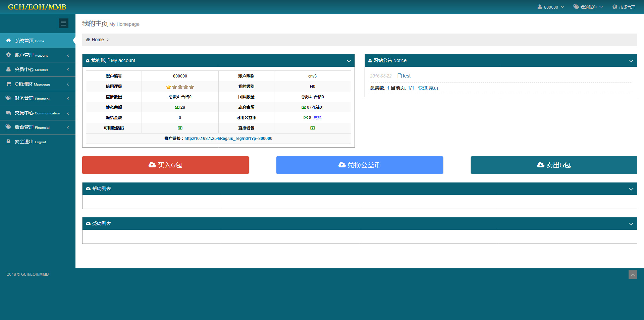The width and height of the screenshot is (644, 320).
Task: Collapse the 受助列表 panel
Action: 631,224
